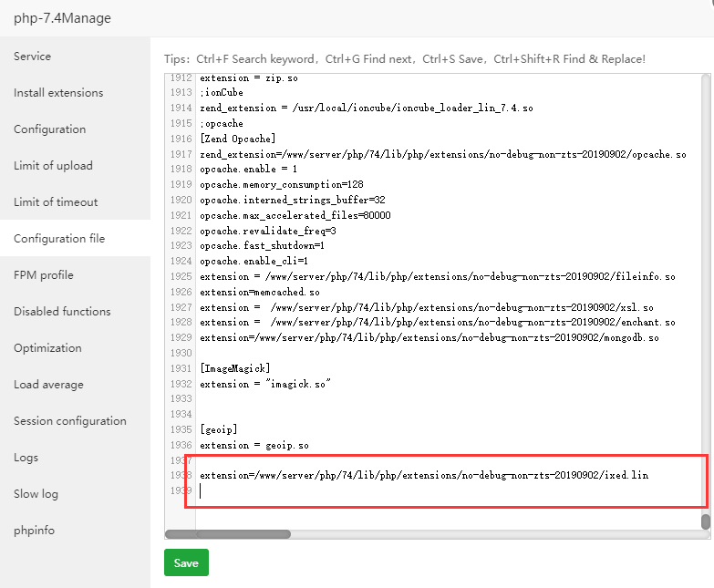Open the phpinfo page
Viewport: 714px width, 588px height.
(35, 531)
